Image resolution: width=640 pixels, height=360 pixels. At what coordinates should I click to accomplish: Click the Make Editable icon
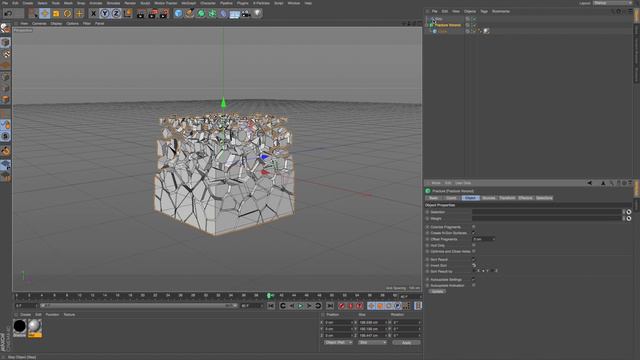[x=5, y=28]
